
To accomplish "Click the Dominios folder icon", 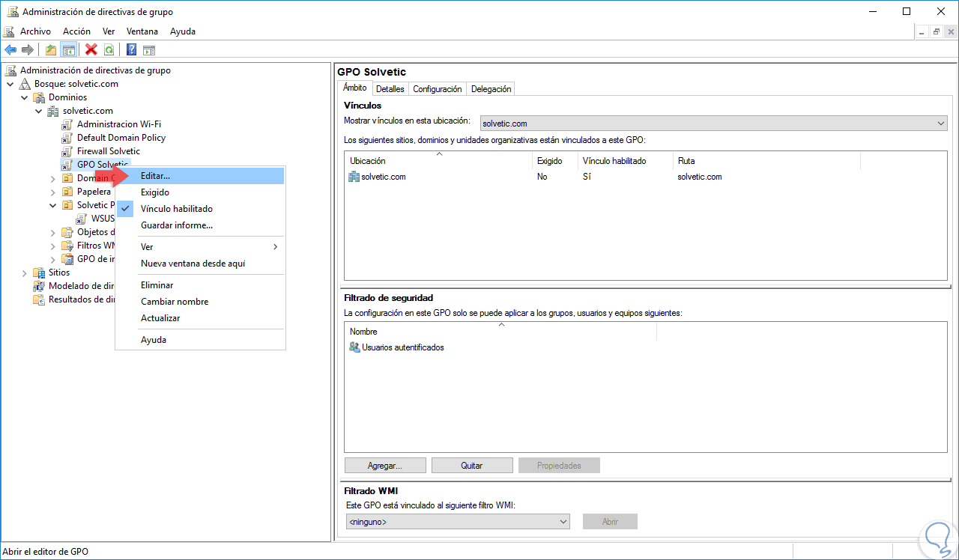I will pyautogui.click(x=39, y=97).
